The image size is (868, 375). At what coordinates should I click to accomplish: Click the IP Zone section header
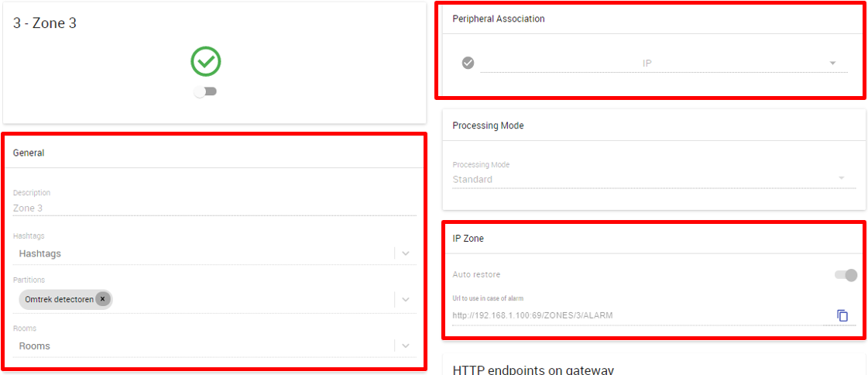468,238
